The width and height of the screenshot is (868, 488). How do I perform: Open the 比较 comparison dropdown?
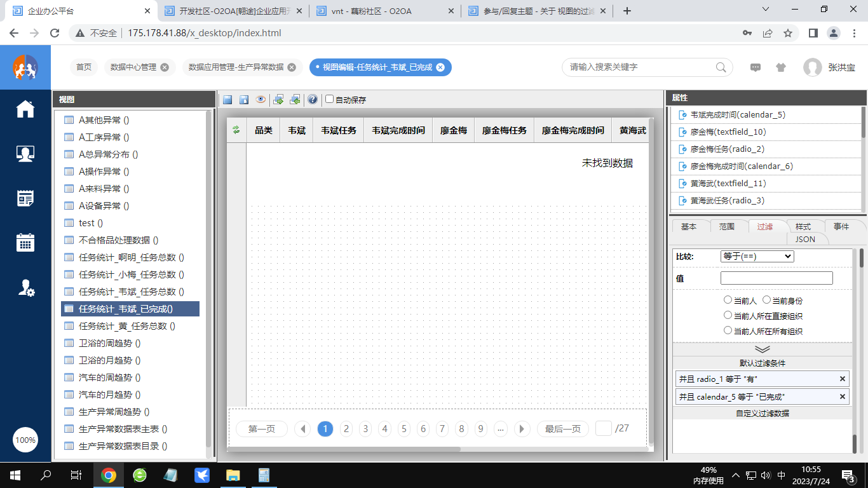click(757, 256)
